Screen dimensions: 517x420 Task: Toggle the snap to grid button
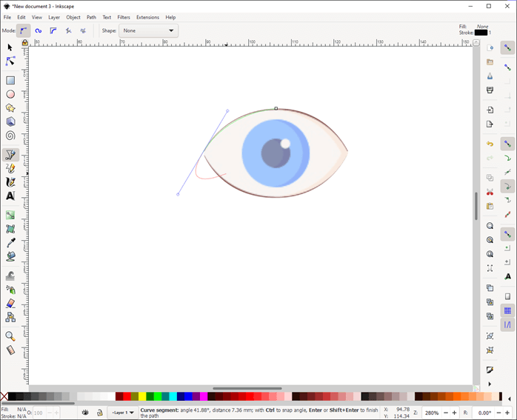[x=508, y=311]
